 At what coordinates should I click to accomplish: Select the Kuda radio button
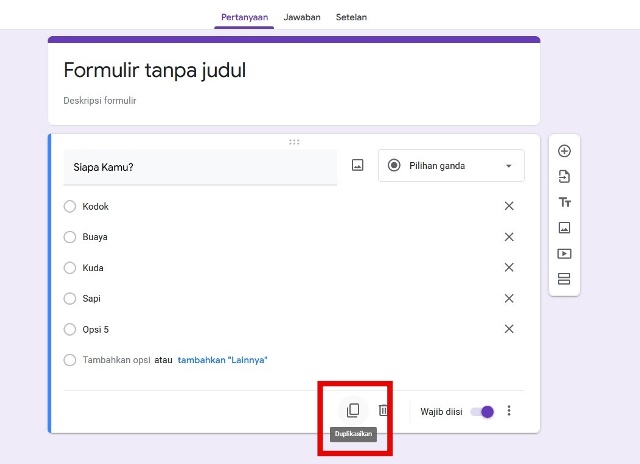(x=70, y=268)
